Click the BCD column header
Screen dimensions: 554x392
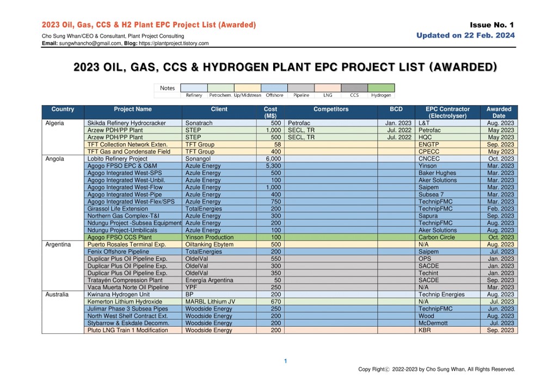(396, 112)
